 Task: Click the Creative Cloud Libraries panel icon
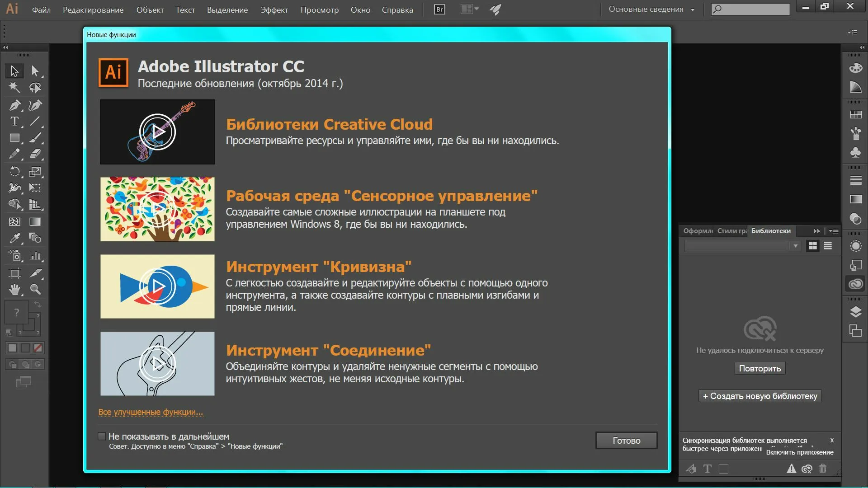[855, 284]
